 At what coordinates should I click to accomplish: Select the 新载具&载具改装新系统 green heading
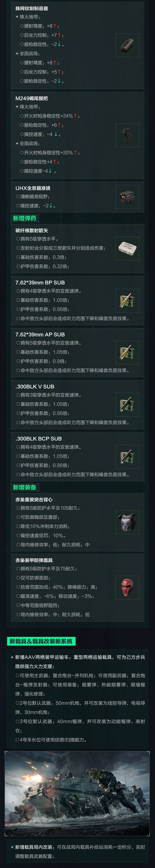pos(41,641)
